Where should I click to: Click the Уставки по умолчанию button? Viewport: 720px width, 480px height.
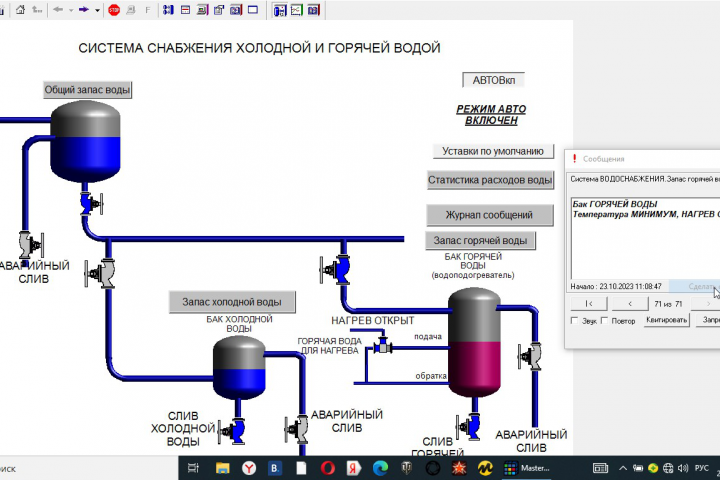coord(493,151)
